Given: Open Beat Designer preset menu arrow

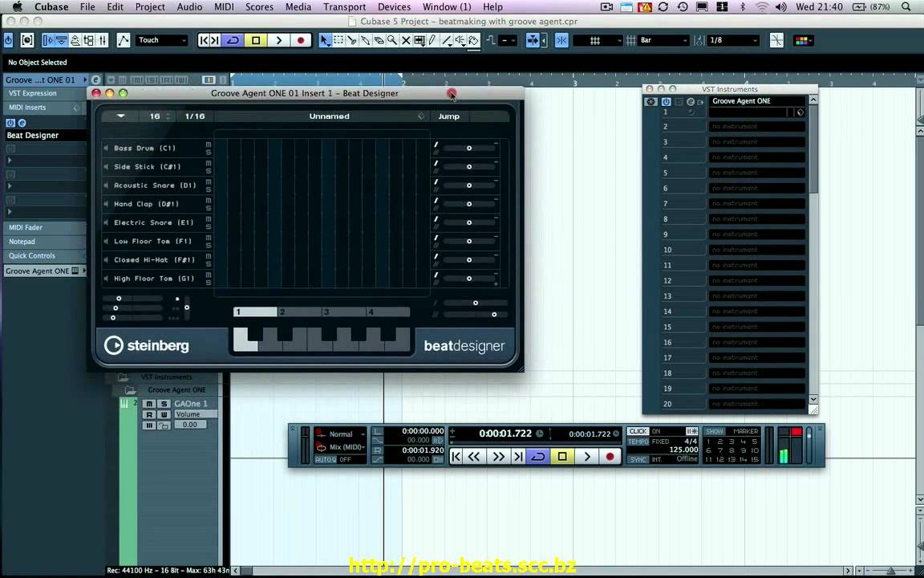Looking at the screenshot, I should pyautogui.click(x=121, y=116).
